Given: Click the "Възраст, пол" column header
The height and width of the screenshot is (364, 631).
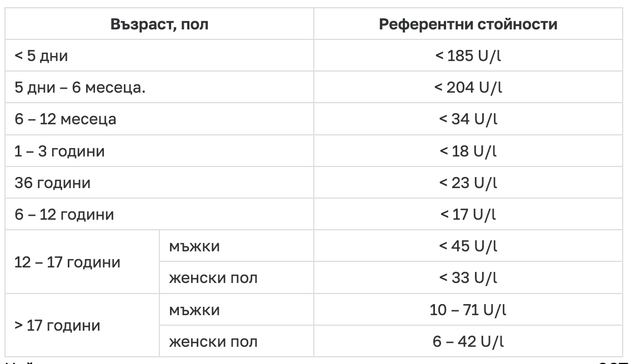Looking at the screenshot, I should click(x=159, y=25).
